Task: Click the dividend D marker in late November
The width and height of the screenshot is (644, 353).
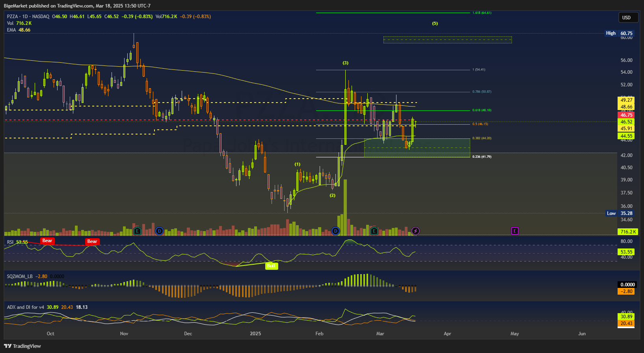Action: tap(159, 231)
